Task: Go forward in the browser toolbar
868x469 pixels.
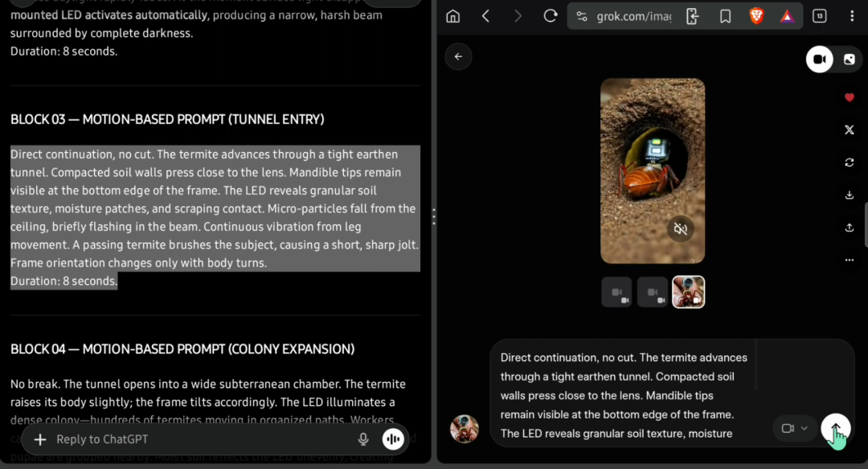Action: [x=518, y=16]
